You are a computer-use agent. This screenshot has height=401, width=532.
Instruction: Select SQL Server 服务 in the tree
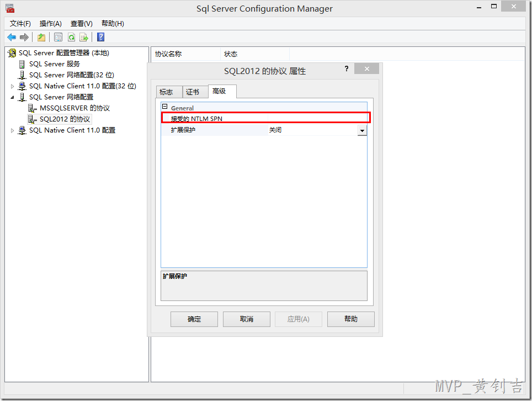[x=55, y=64]
